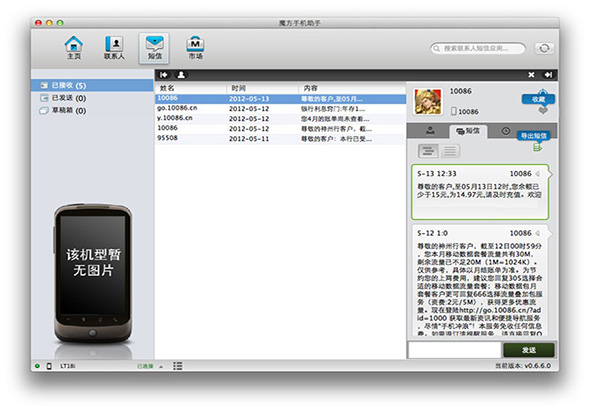Click the arrow on 5-13 12:33 bubble
This screenshot has height=411, width=590.
pyautogui.click(x=537, y=174)
